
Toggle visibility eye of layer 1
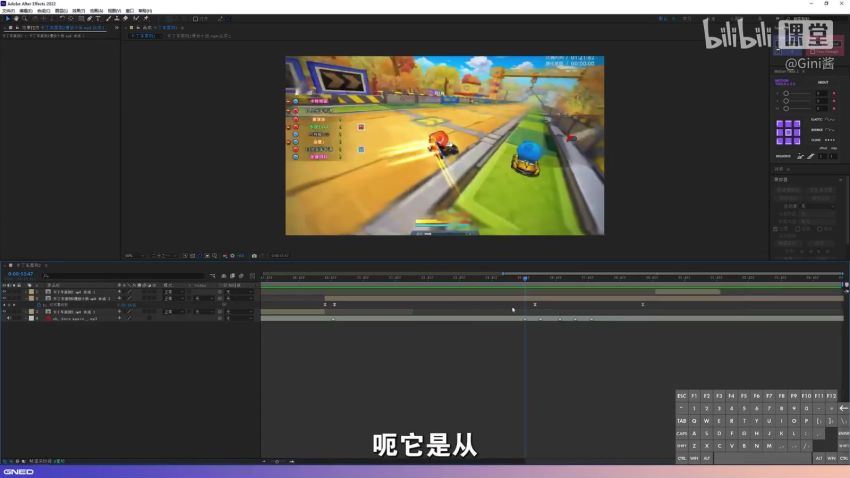5,292
